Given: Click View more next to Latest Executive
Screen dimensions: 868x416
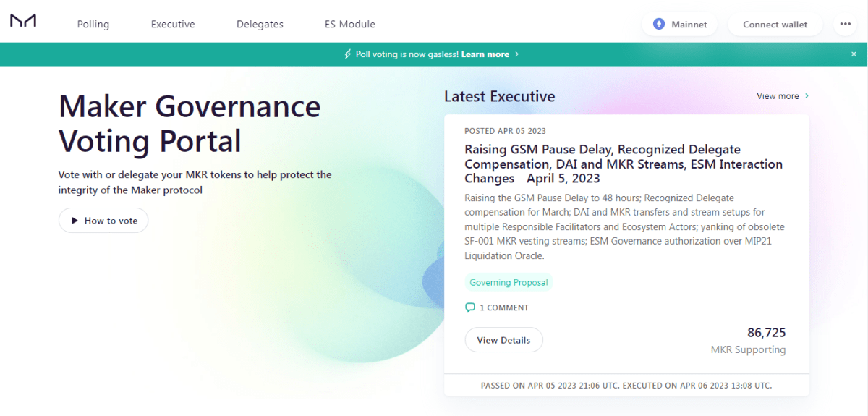Looking at the screenshot, I should (778, 95).
